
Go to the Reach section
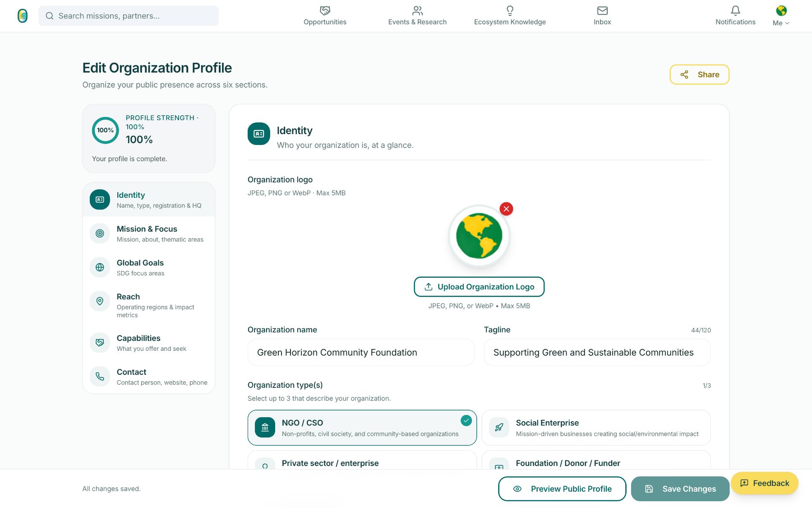tap(149, 305)
